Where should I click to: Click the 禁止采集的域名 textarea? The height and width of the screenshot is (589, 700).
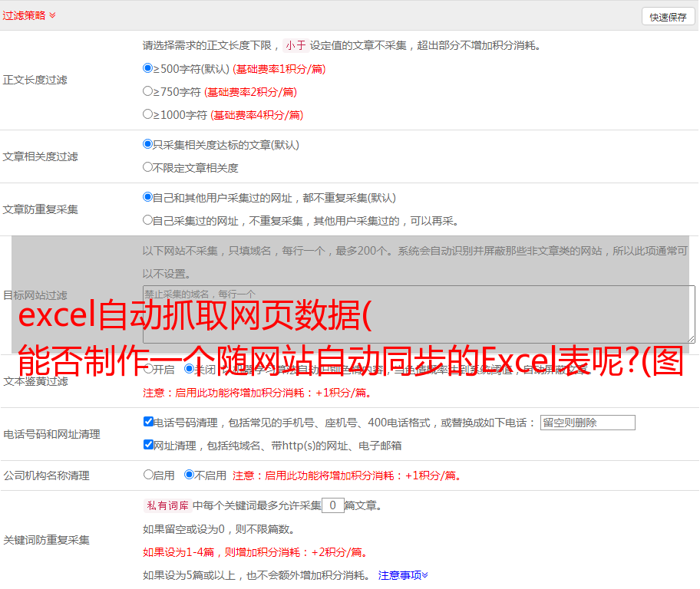click(x=419, y=314)
